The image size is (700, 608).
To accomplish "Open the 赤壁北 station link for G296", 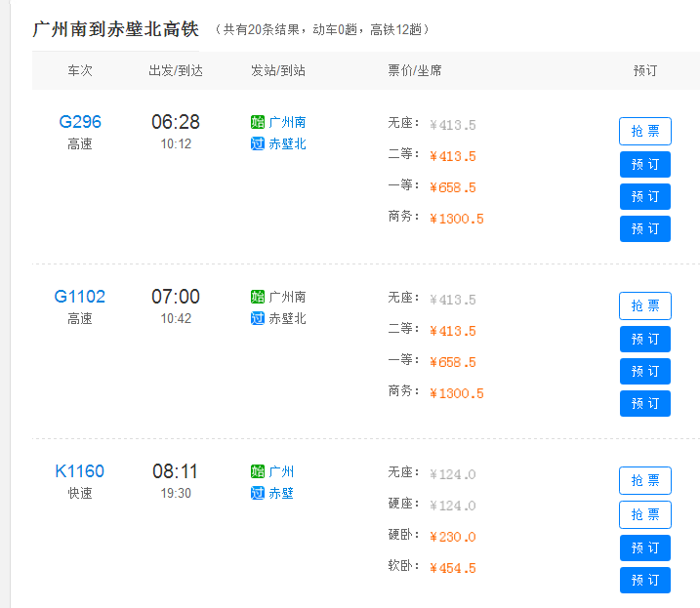I will pyautogui.click(x=287, y=143).
